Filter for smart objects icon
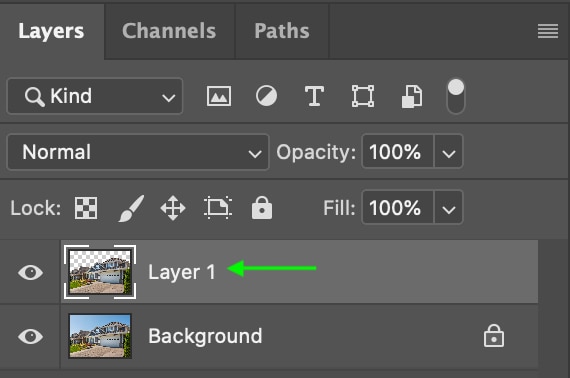Viewport: 570px width, 378px height. coord(412,97)
